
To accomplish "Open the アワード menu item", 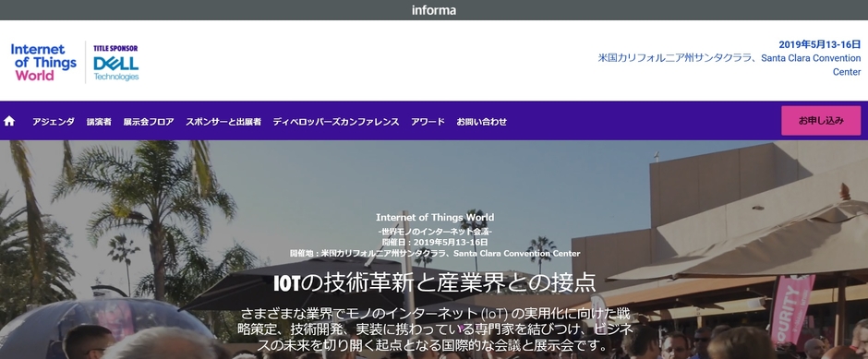I will pos(428,122).
